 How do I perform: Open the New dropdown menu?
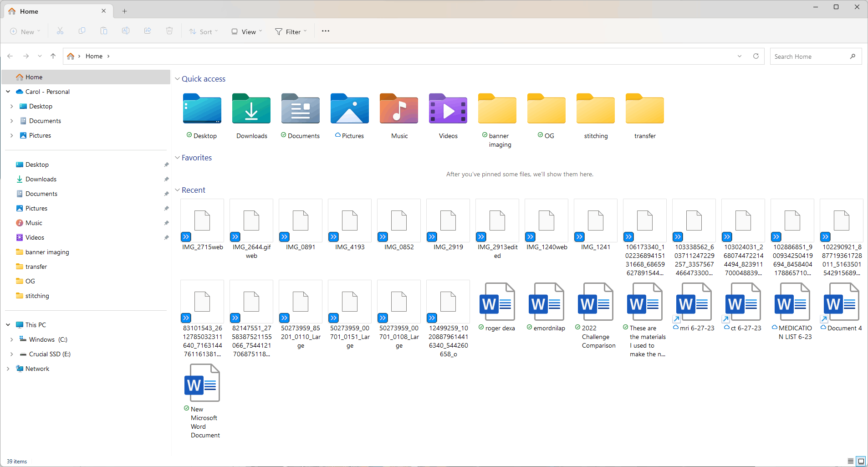click(26, 31)
